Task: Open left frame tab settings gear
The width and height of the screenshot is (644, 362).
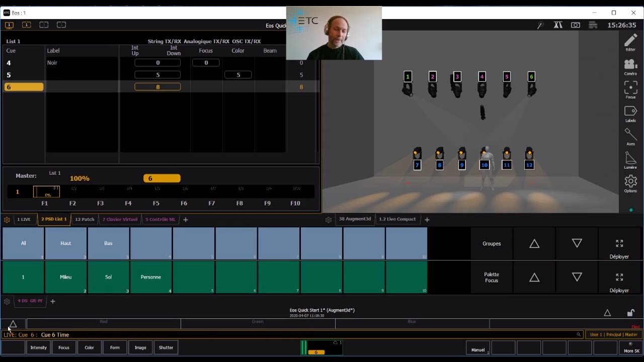Action: [7, 220]
